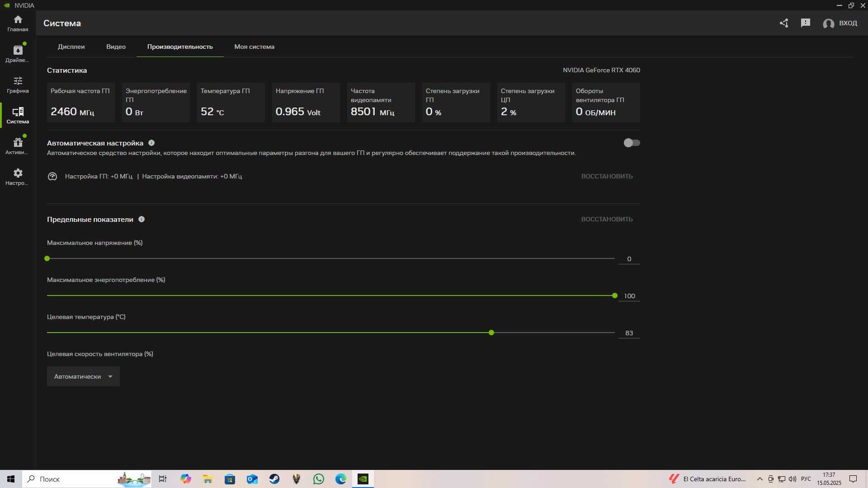
Task: Switch to the Дисплеи tab
Action: 71,47
